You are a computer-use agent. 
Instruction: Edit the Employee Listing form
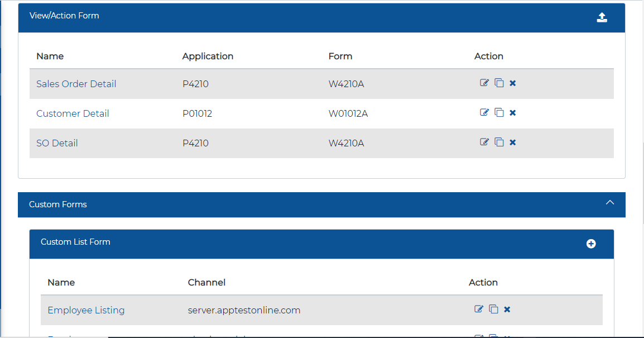pyautogui.click(x=479, y=309)
